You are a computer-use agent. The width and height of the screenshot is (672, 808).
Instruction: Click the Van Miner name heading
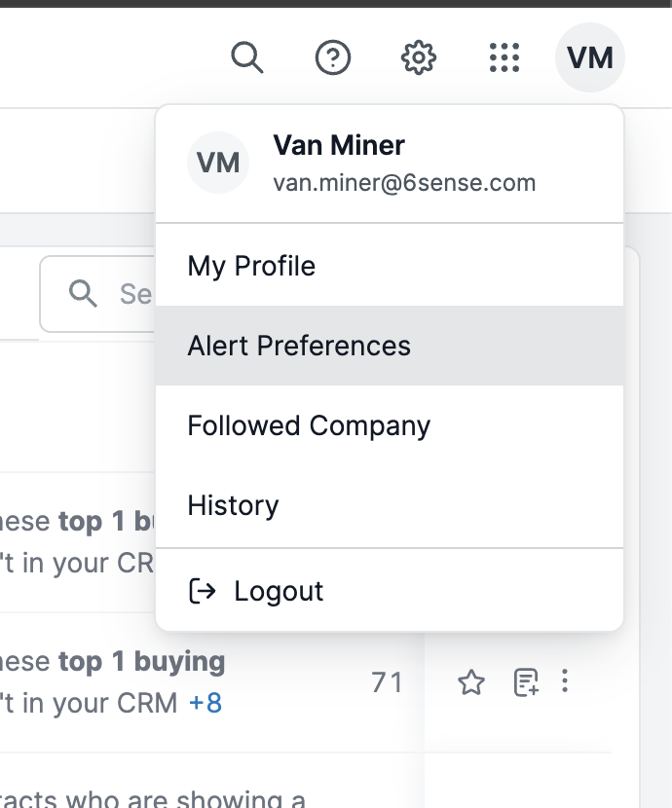339,145
